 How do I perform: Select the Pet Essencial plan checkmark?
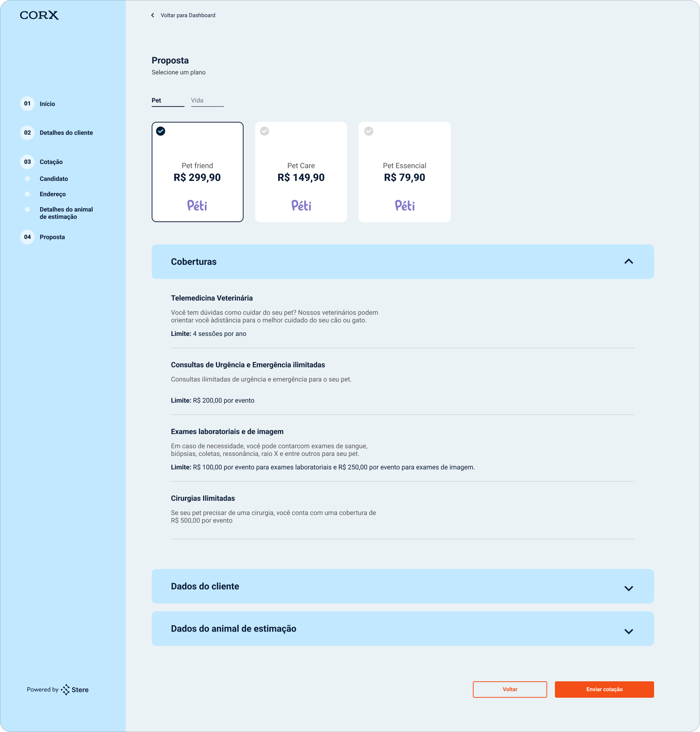pyautogui.click(x=369, y=131)
